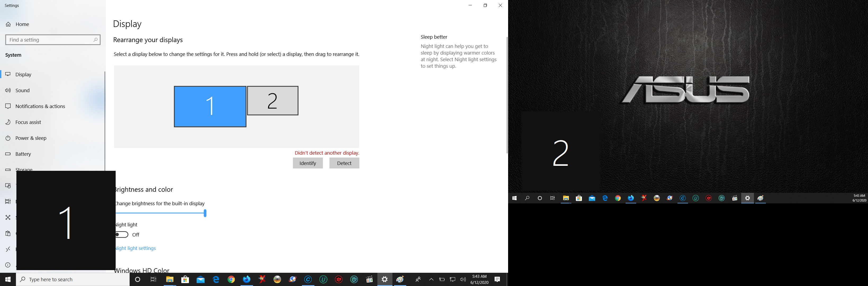Viewport: 868px width, 286px height.
Task: Go to Notifications & actions settings
Action: 40,106
